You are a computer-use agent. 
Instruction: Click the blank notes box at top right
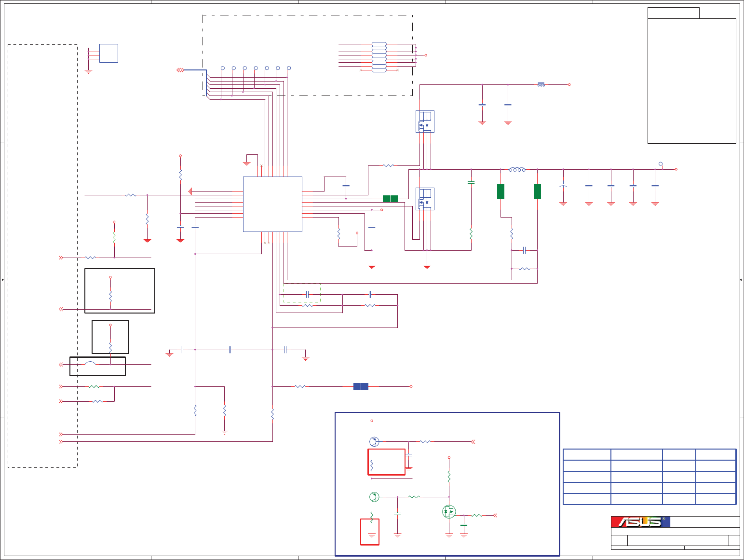tap(692, 81)
